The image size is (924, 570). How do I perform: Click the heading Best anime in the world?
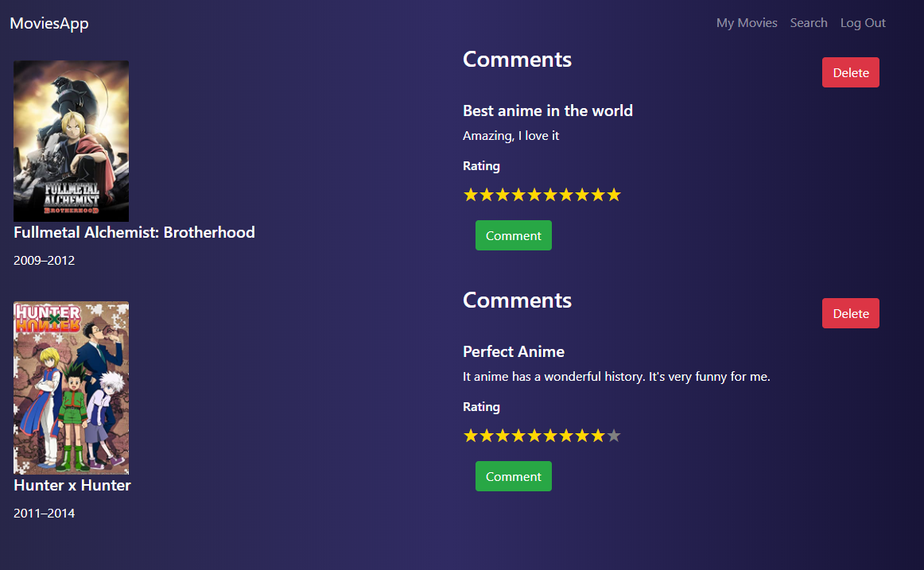(547, 111)
